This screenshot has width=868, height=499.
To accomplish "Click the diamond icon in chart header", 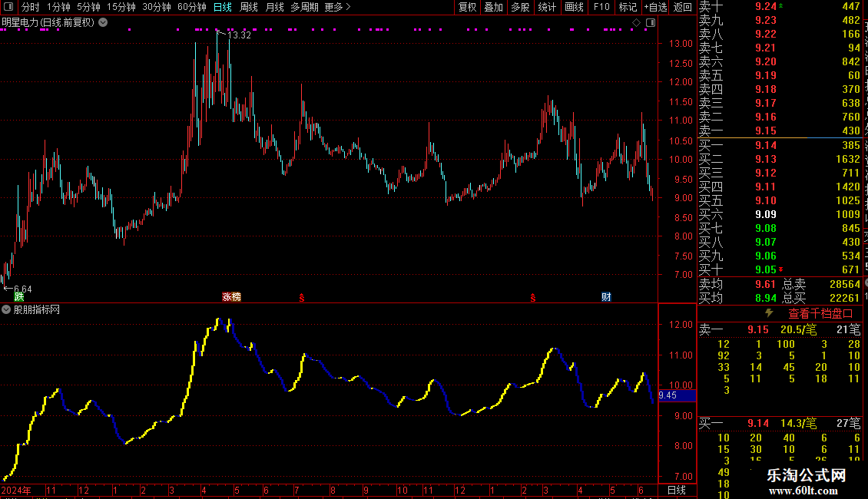I will 636,23.
